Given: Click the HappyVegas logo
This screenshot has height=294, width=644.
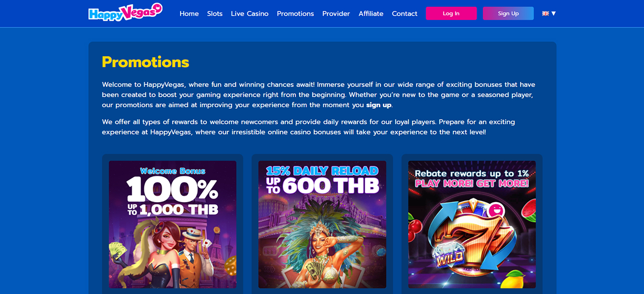Looking at the screenshot, I should pos(125,12).
